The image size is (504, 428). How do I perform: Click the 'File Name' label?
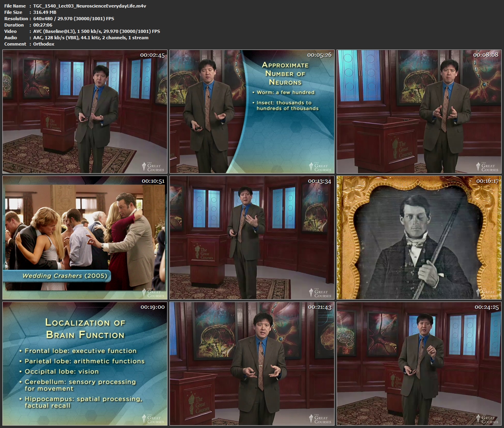[x=15, y=6]
